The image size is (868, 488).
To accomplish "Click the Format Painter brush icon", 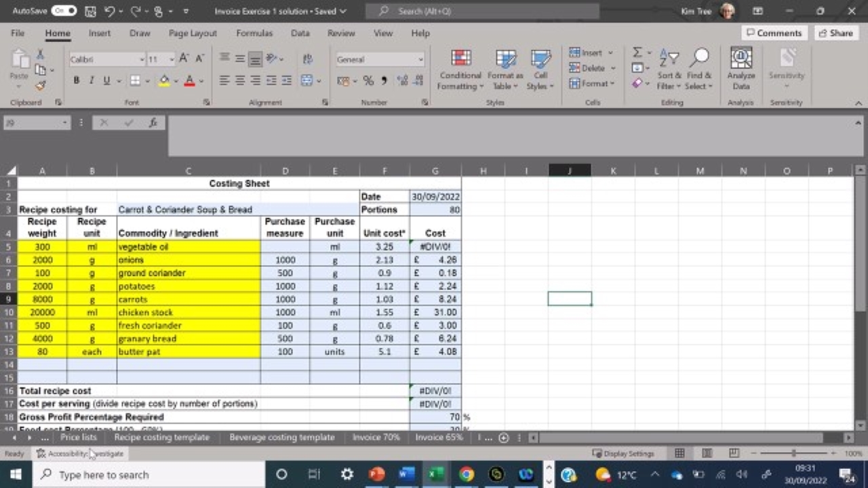I will coord(40,85).
